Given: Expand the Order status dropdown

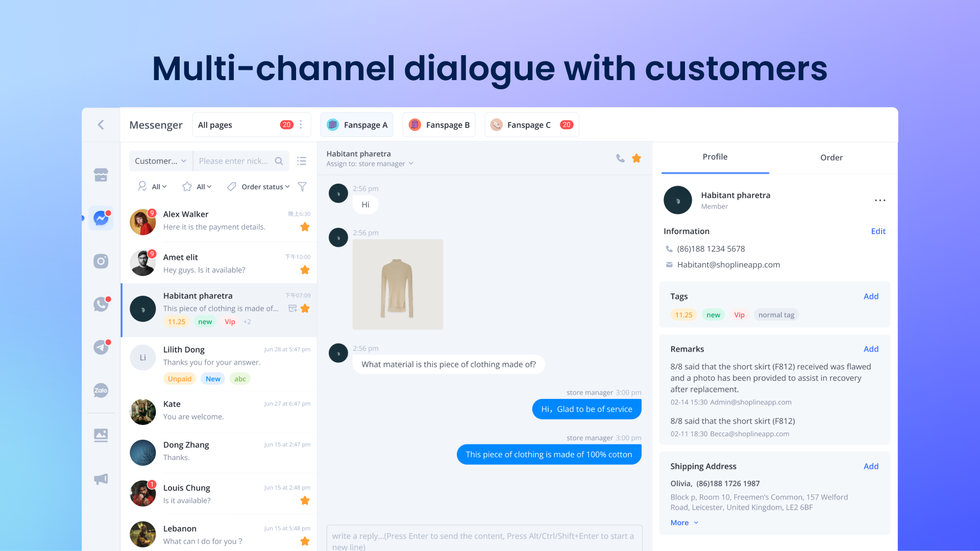Looking at the screenshot, I should point(265,187).
